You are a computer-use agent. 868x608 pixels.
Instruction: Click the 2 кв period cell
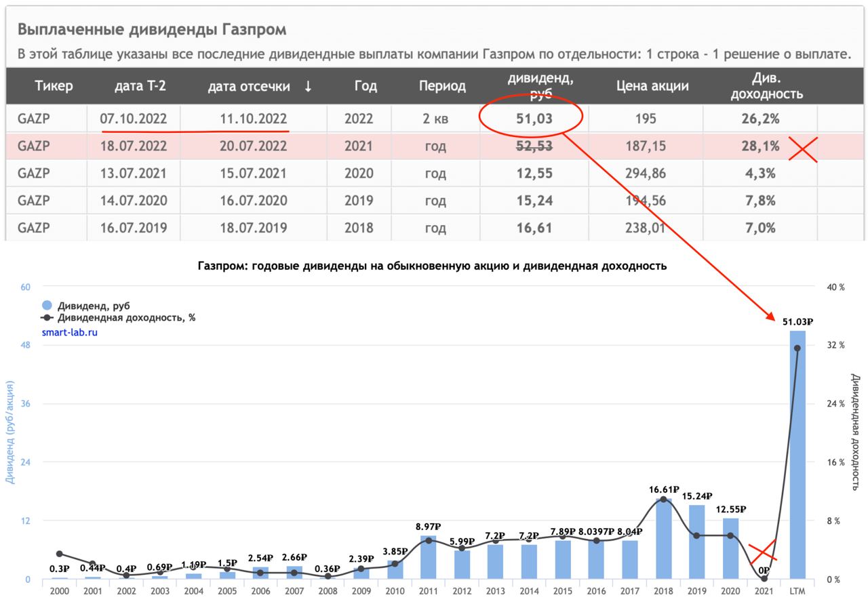click(x=435, y=119)
